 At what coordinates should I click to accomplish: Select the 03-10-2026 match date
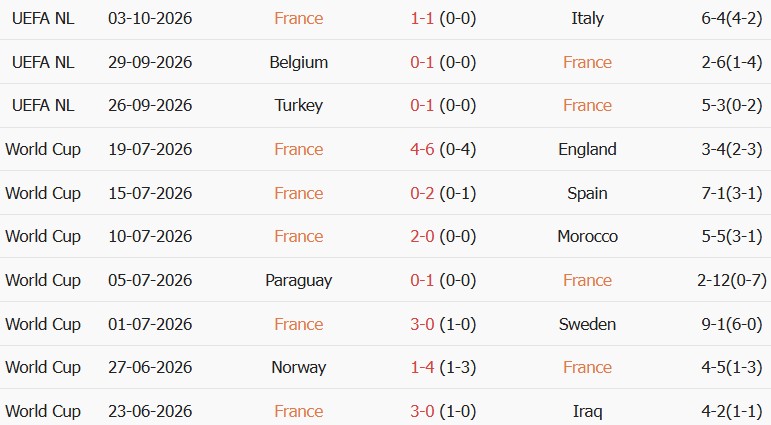point(150,19)
